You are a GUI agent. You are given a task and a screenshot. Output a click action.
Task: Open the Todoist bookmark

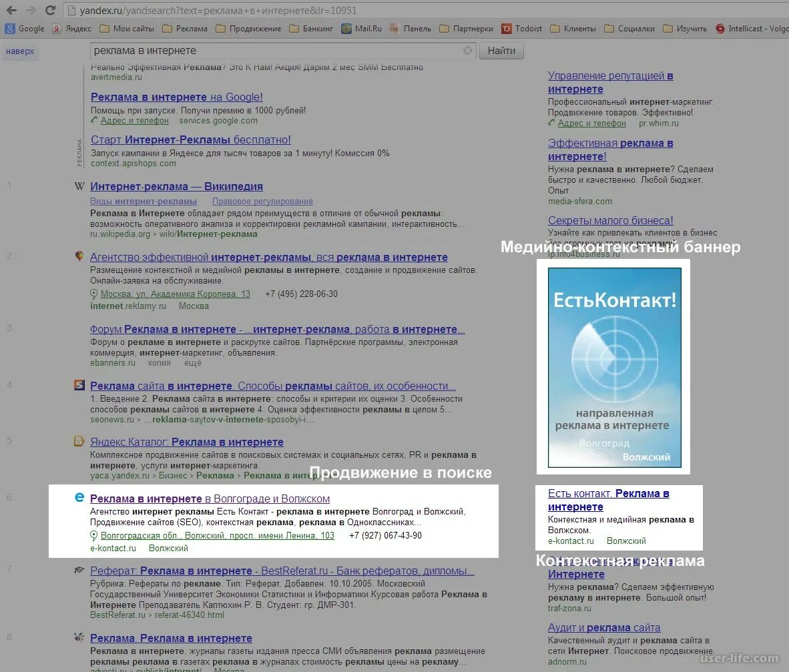(x=522, y=29)
